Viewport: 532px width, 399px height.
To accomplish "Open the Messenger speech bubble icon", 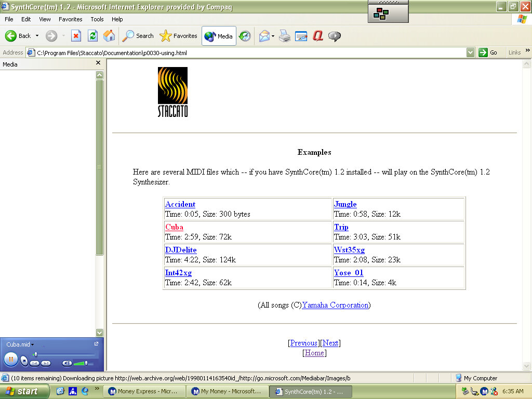I will pos(335,36).
